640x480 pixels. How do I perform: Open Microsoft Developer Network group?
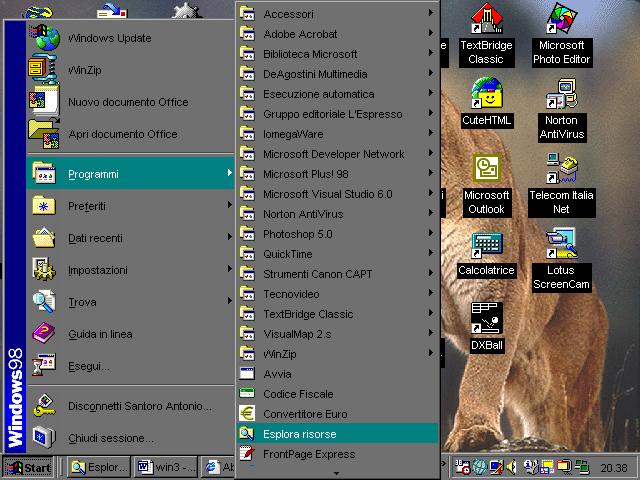[337, 154]
